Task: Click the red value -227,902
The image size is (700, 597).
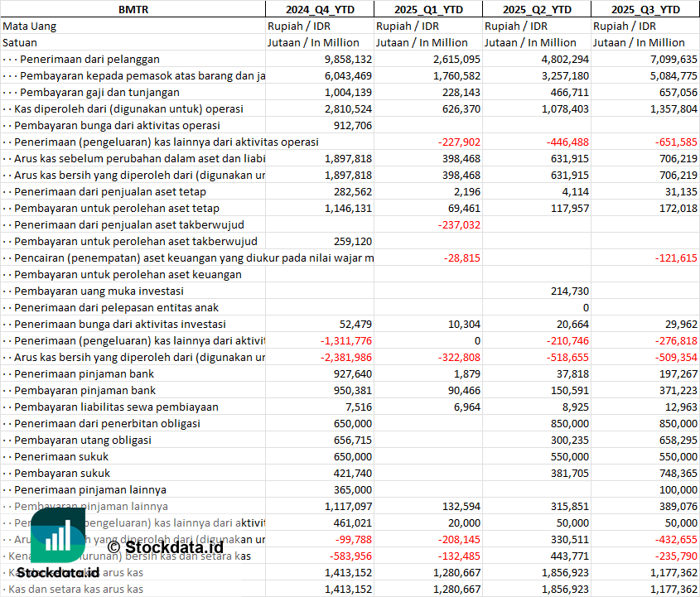Action: pyautogui.click(x=457, y=142)
